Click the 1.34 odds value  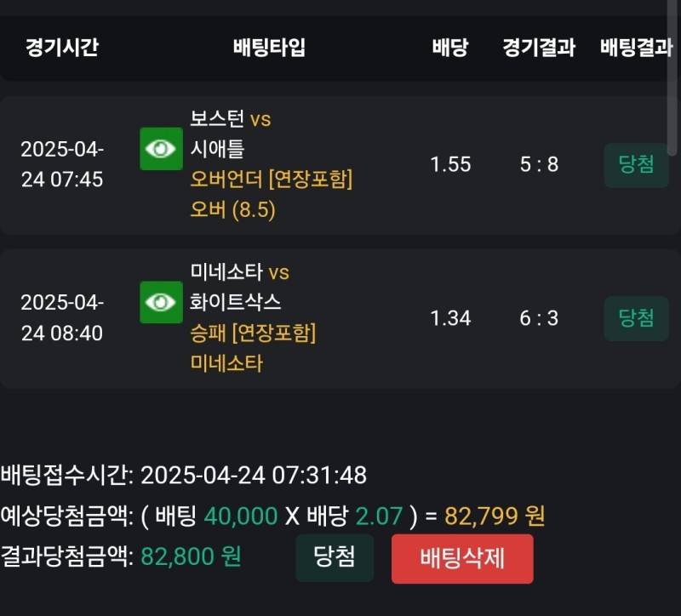click(x=450, y=318)
